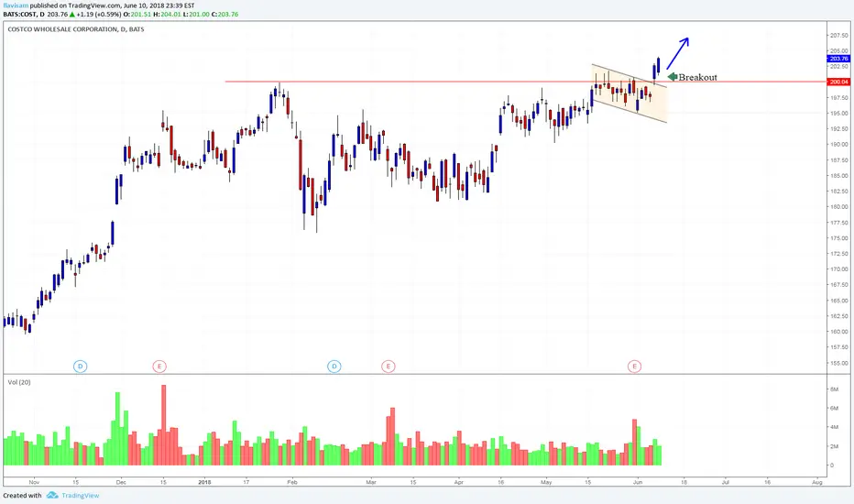Click the 2018 date axis label
854x504 pixels.
click(x=204, y=482)
